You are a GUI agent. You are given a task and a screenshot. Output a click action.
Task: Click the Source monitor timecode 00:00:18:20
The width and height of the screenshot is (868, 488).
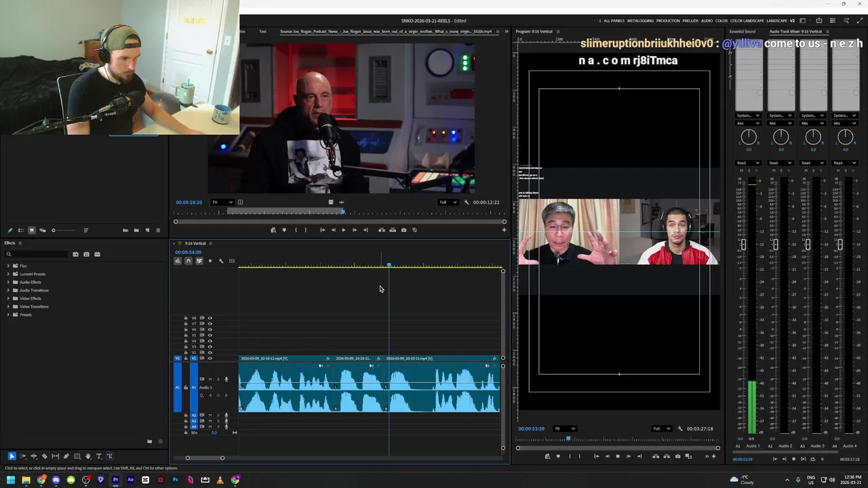[x=189, y=202]
